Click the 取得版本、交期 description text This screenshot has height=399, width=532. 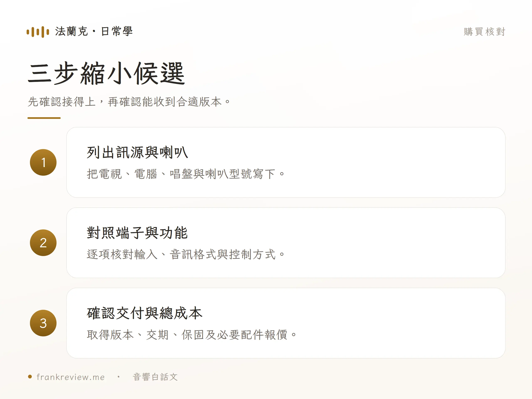[192, 335]
